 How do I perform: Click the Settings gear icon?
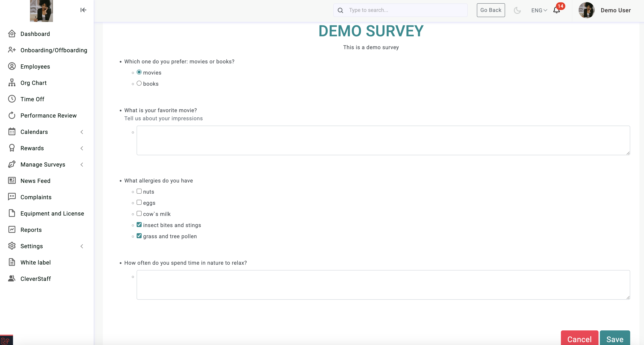pos(12,246)
